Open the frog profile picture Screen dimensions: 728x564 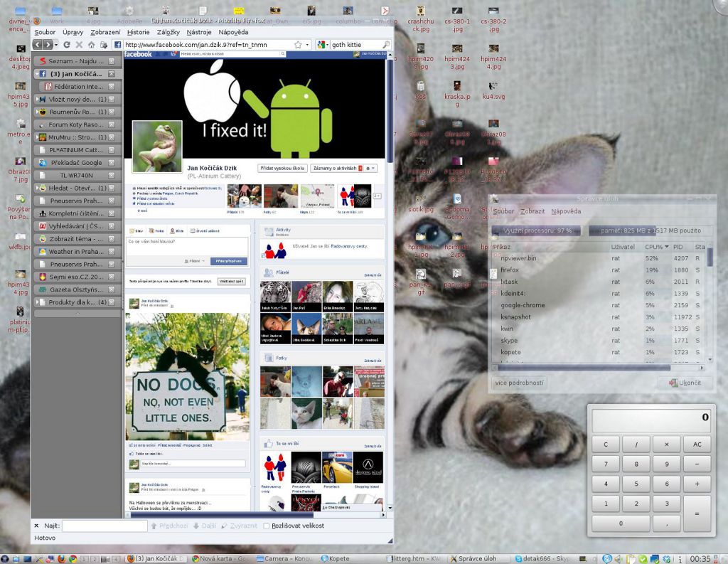(157, 147)
